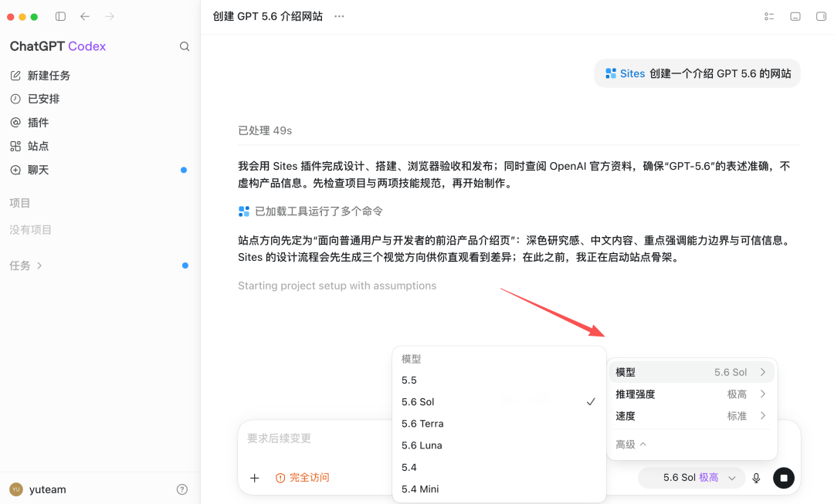Click the 没有项目 placeholder text
The image size is (834, 504).
30,230
